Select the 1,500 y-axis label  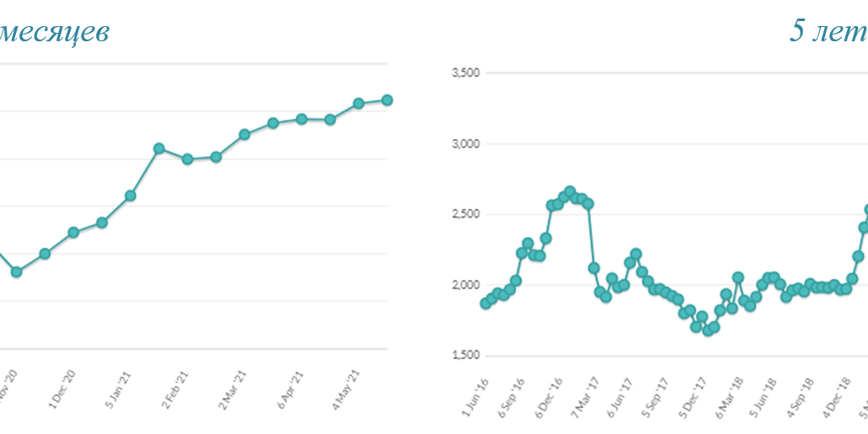pos(466,355)
